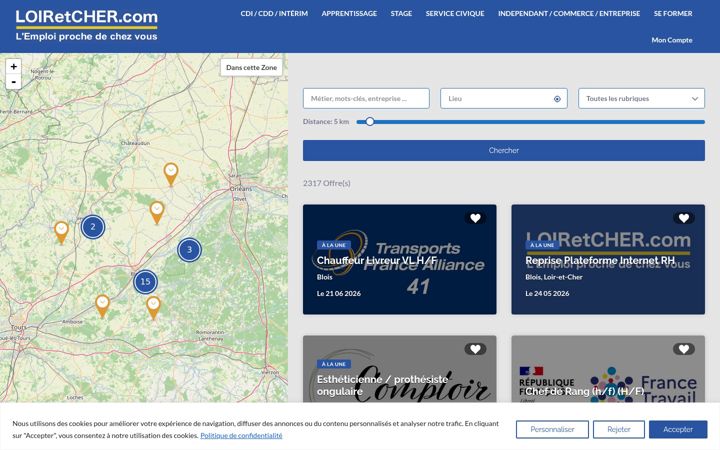Go to the Stage section
Viewport: 720px width, 450px height.
[401, 14]
